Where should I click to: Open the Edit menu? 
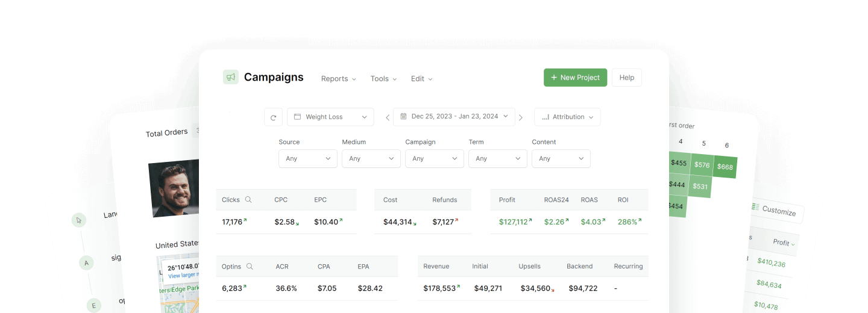point(421,79)
